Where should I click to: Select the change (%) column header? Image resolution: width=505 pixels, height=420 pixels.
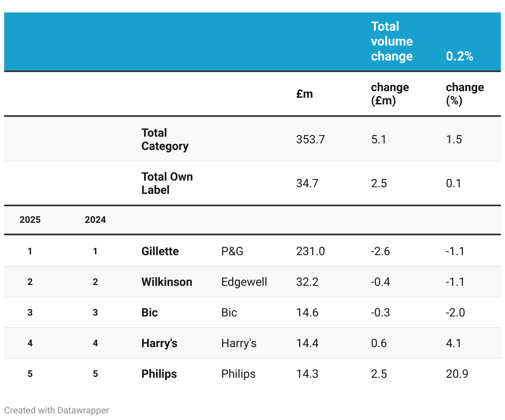pyautogui.click(x=464, y=94)
